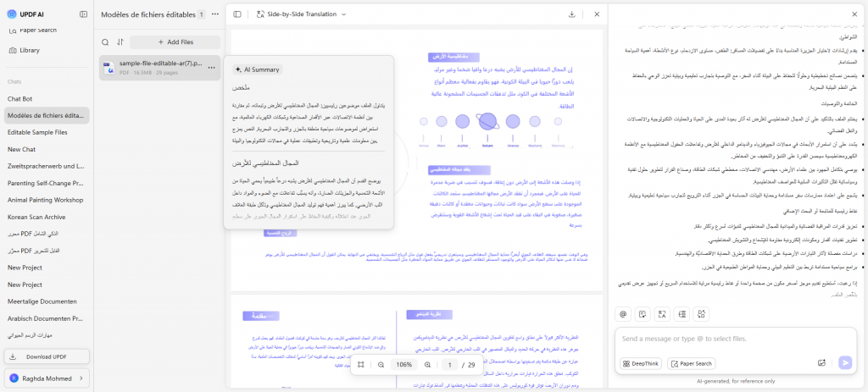Click the file count badge 1
This screenshot has width=868, height=392.
pyautogui.click(x=202, y=14)
